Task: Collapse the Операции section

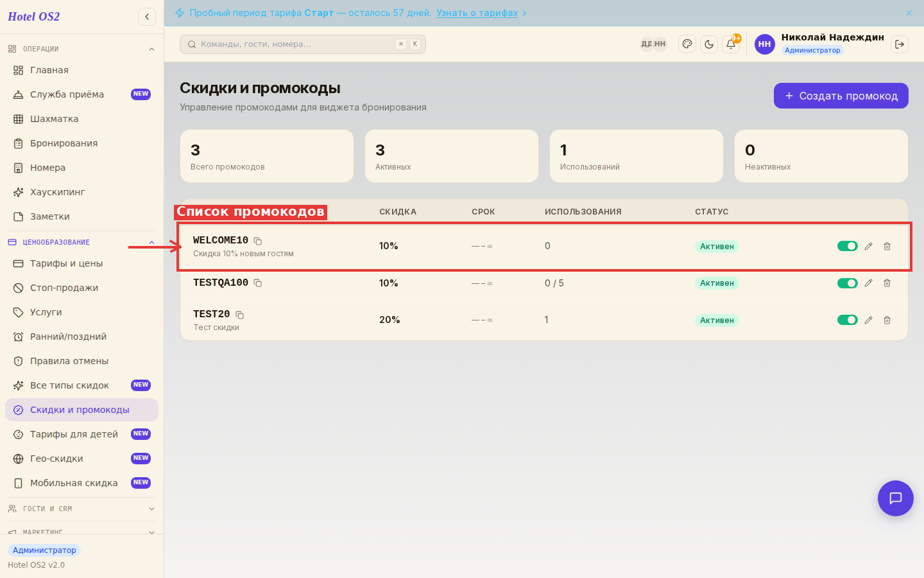Action: [151, 49]
